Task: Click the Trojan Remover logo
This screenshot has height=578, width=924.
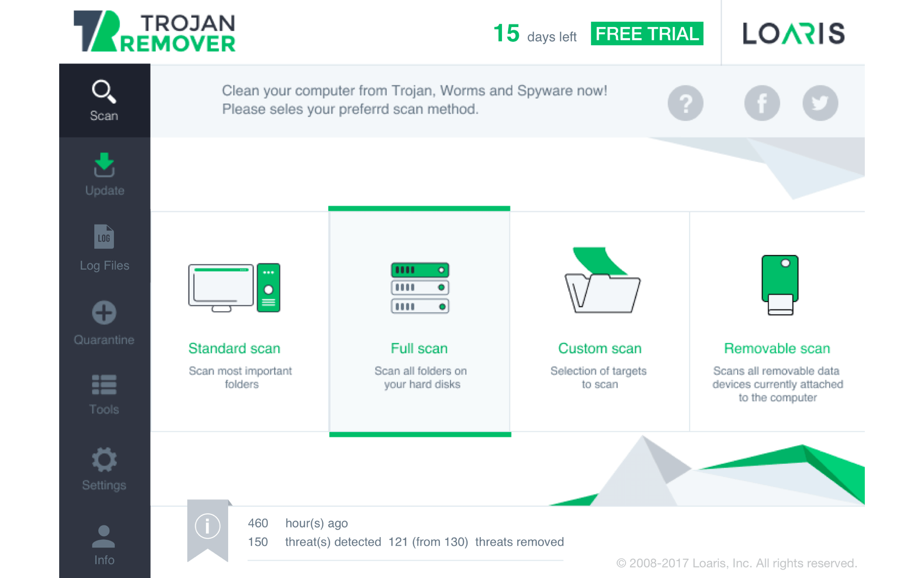Action: coord(154,31)
